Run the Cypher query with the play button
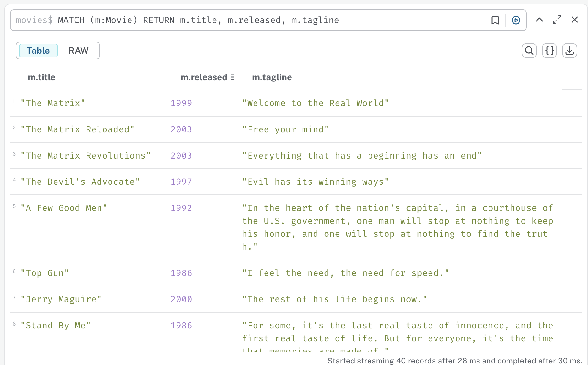The width and height of the screenshot is (588, 365). (516, 21)
